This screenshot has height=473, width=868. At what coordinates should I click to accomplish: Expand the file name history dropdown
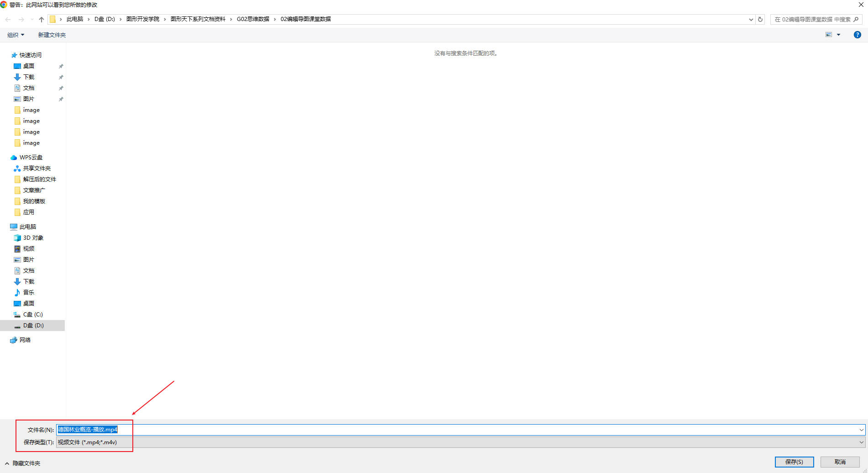click(861, 430)
